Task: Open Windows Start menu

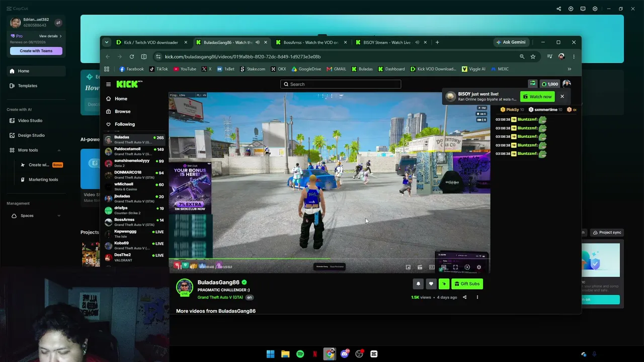Action: [270, 354]
